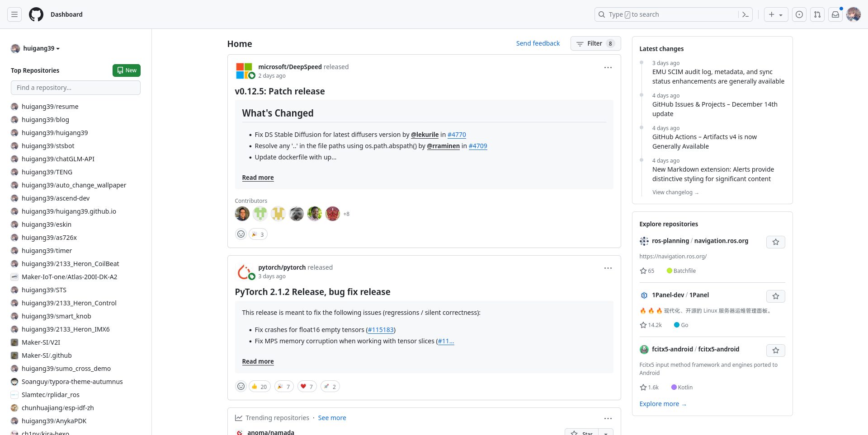Screen dimensions: 868x435
Task: Open the command palette icon
Action: point(745,14)
